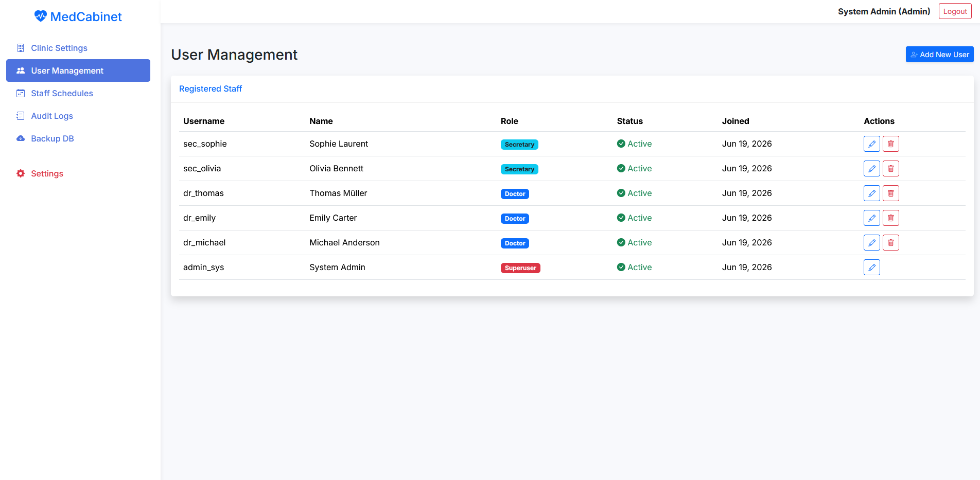The width and height of the screenshot is (980, 480).
Task: Click the Role column header
Action: pos(509,121)
